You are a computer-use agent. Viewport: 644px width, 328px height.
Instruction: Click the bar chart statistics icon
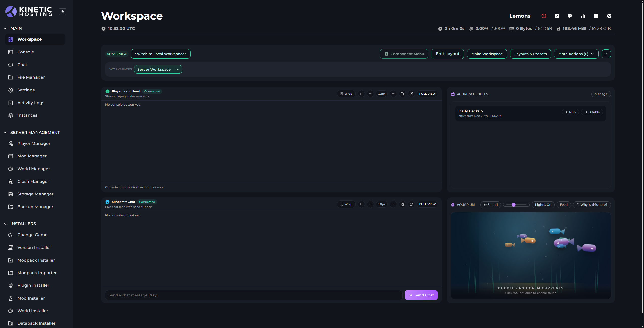point(583,16)
